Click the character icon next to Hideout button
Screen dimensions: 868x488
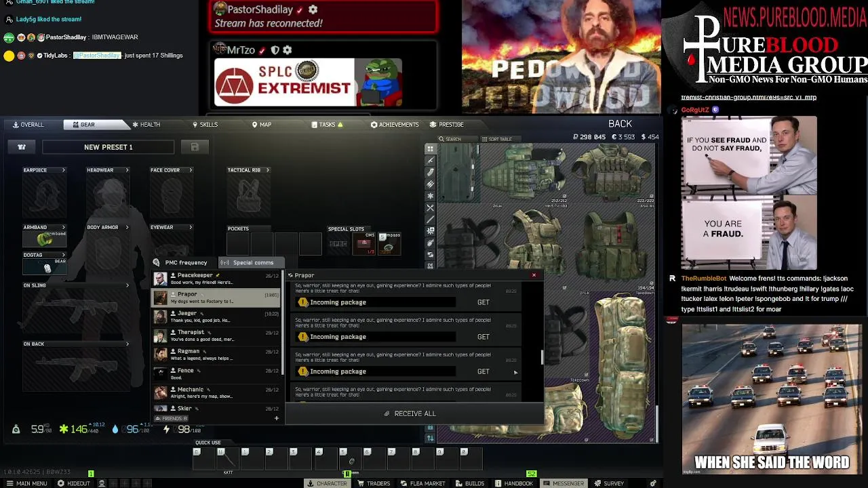[x=102, y=483]
